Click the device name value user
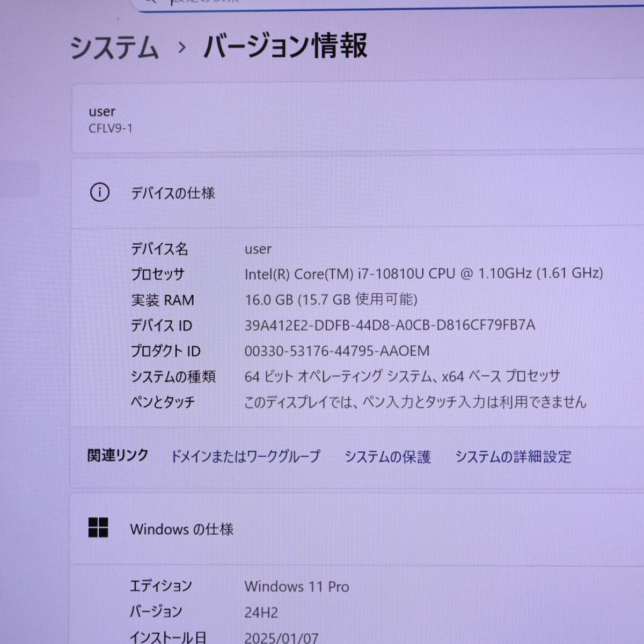 (258, 250)
